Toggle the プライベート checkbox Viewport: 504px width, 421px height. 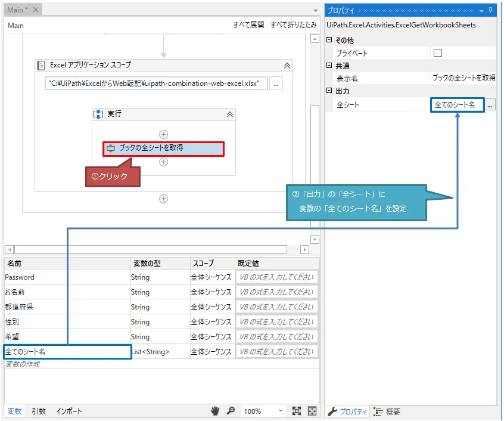(x=438, y=53)
